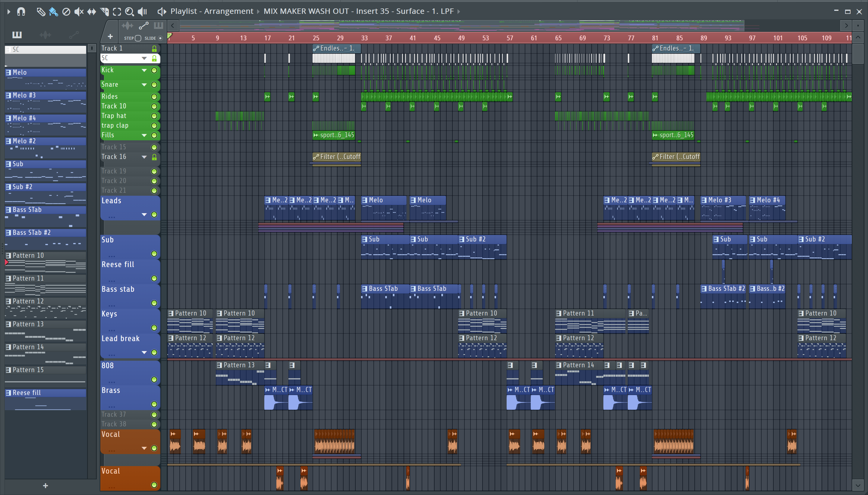Add a new item in clip picker
Screen dimensions: 868x495
pos(45,485)
